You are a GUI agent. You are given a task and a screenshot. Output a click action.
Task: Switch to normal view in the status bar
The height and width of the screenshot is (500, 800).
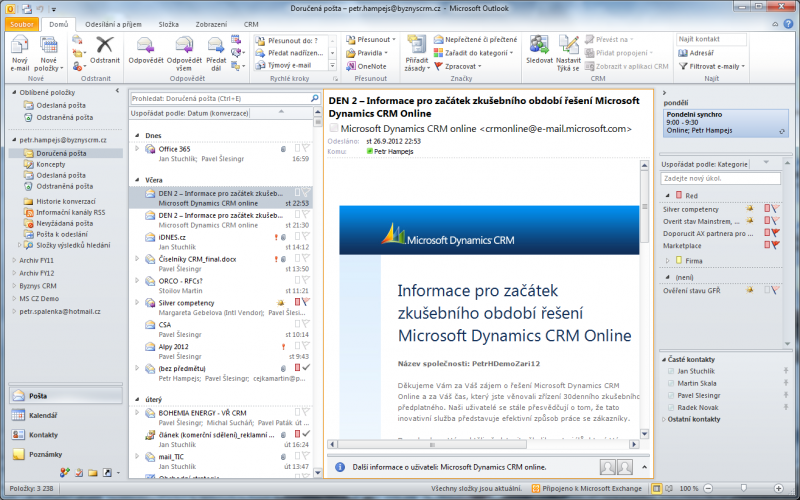657,488
